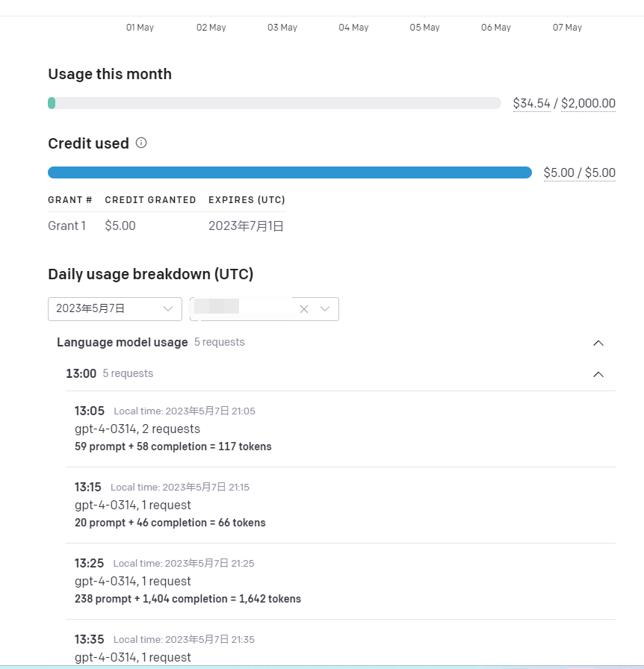Open the 13:15 gpt-4-0314 usage entry
Screen dimensions: 644x669
click(341, 505)
